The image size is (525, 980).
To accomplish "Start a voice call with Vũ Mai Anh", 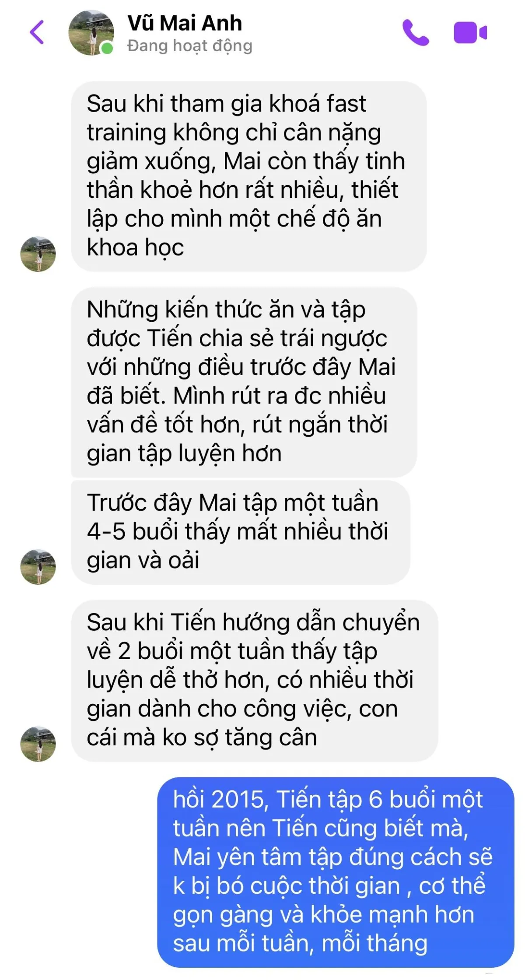I will click(x=415, y=32).
